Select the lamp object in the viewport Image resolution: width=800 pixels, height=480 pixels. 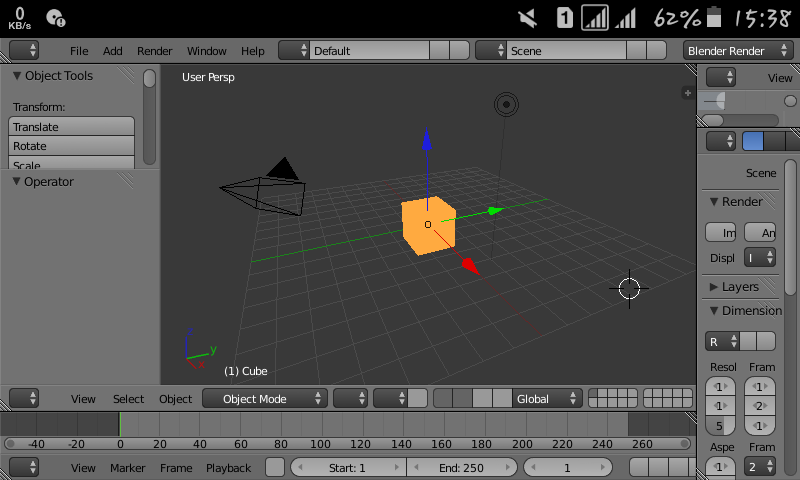pyautogui.click(x=506, y=105)
